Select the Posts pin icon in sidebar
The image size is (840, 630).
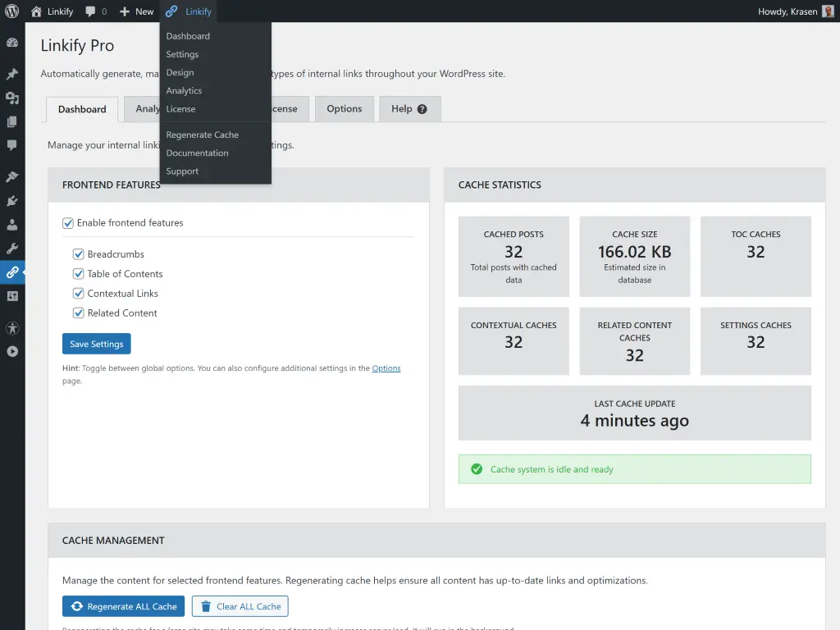(x=11, y=74)
